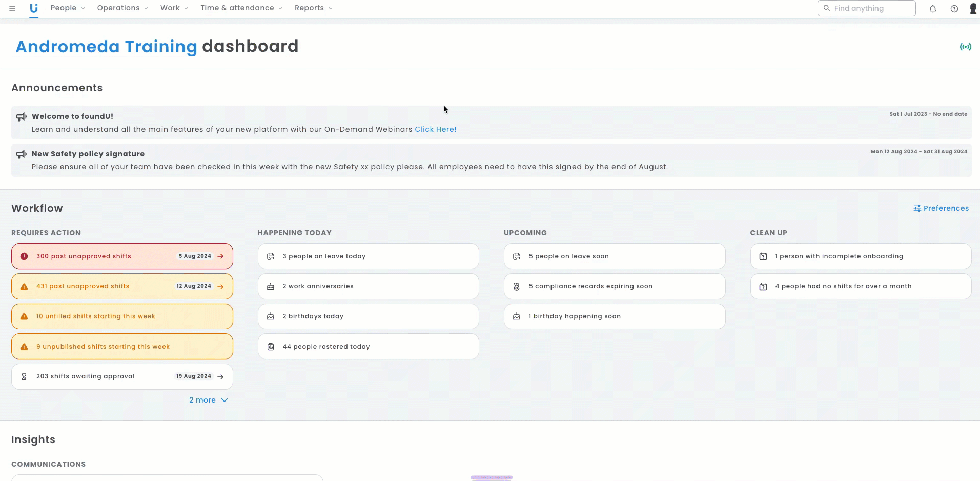Click the live broadcast status icon

965,47
